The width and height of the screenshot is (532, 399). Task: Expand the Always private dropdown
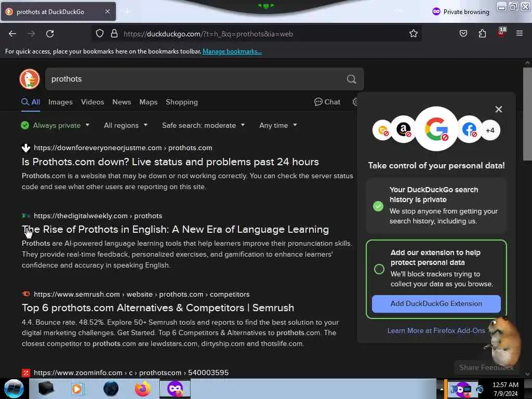tap(55, 125)
